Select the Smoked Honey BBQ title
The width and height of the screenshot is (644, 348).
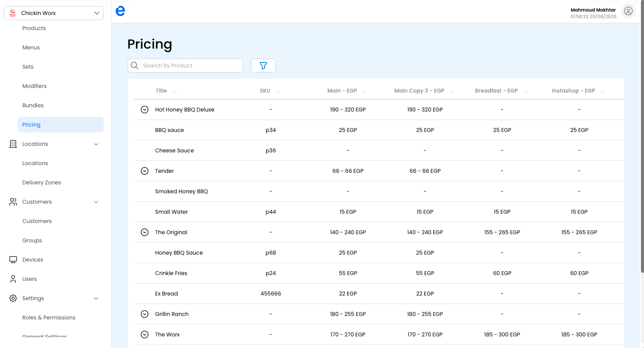coord(181,191)
